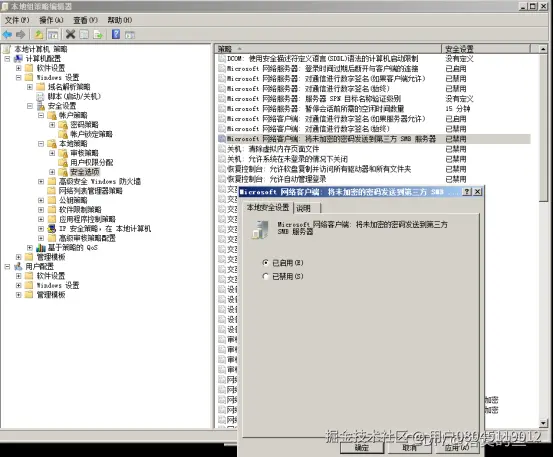Screen dimensions: 554x457
Task: Open the 文件 menu
Action: (x=17, y=20)
